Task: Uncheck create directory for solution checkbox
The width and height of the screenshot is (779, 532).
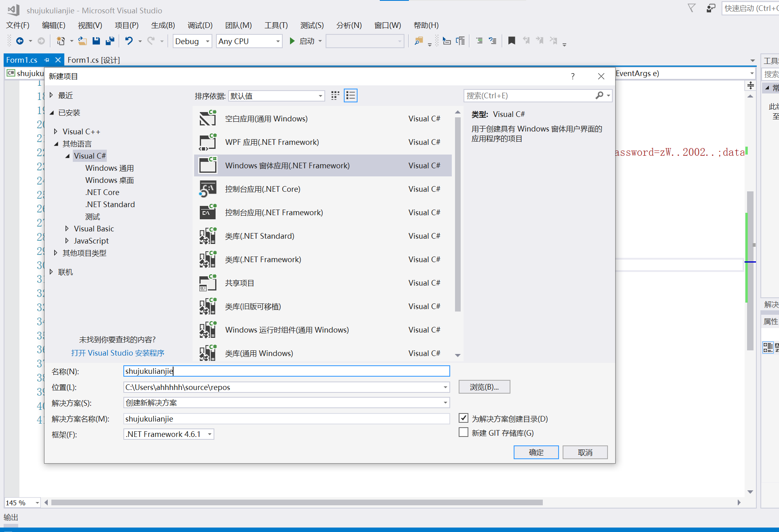Action: [464, 418]
